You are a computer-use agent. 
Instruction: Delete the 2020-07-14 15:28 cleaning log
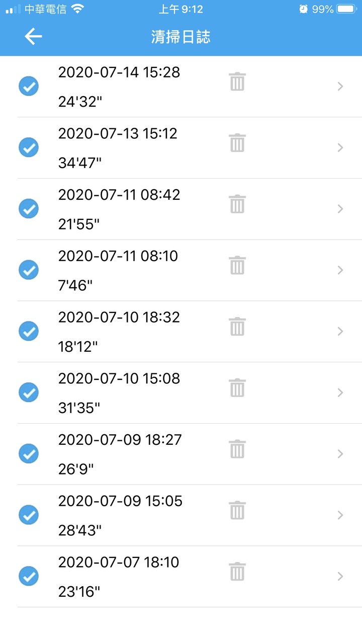tap(237, 82)
